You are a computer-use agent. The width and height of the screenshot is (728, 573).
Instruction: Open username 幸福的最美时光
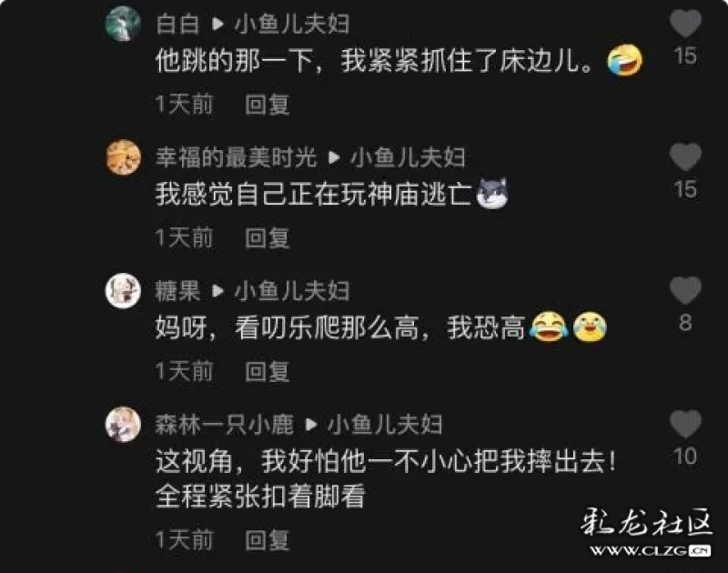236,157
